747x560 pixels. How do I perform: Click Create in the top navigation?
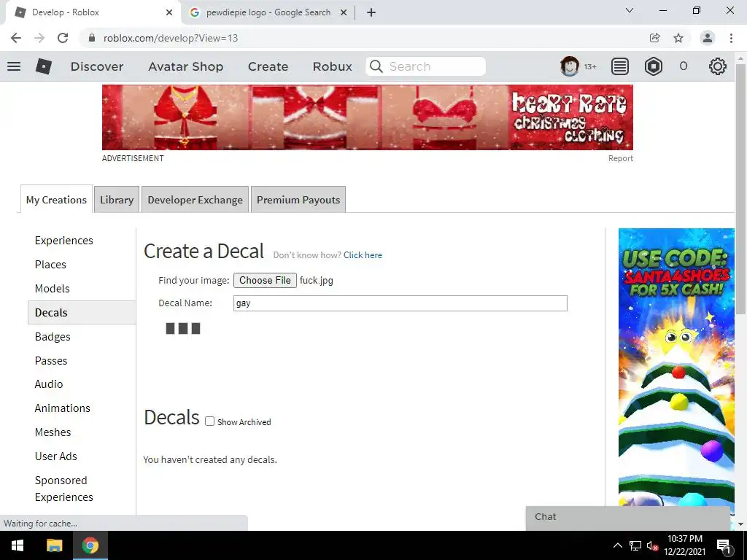[x=268, y=66]
